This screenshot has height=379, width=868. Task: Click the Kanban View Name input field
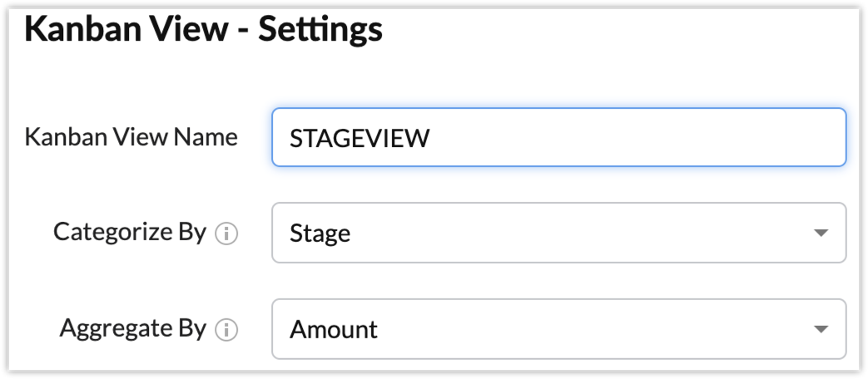558,137
